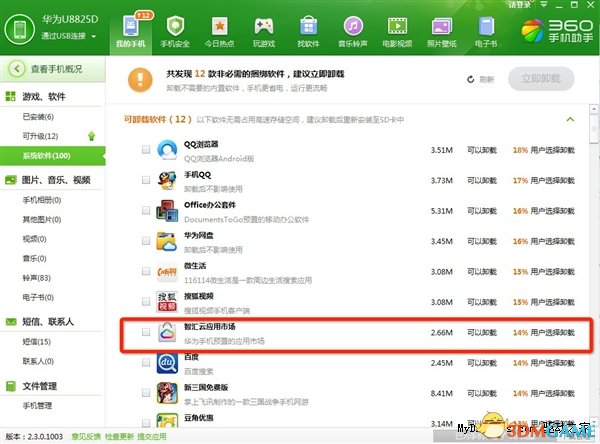The width and height of the screenshot is (600, 444).
Task: Click the 360手机助手 logo
Action: pos(558,31)
